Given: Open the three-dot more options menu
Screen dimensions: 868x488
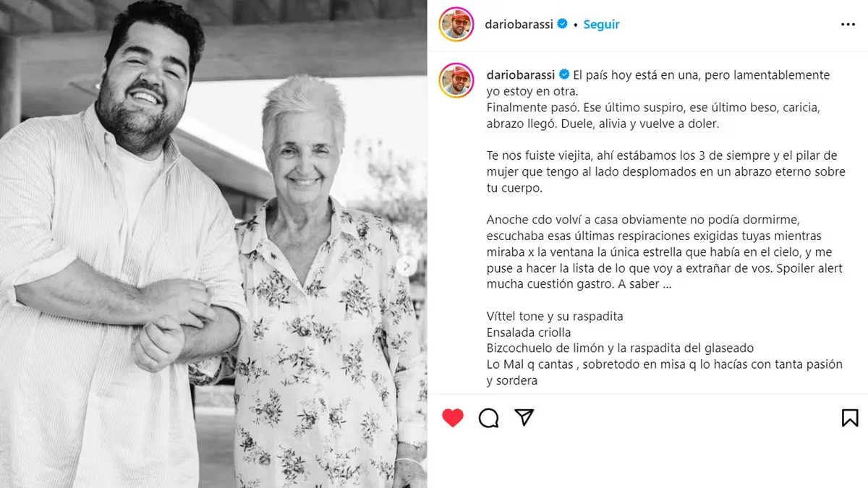Looking at the screenshot, I should click(848, 25).
